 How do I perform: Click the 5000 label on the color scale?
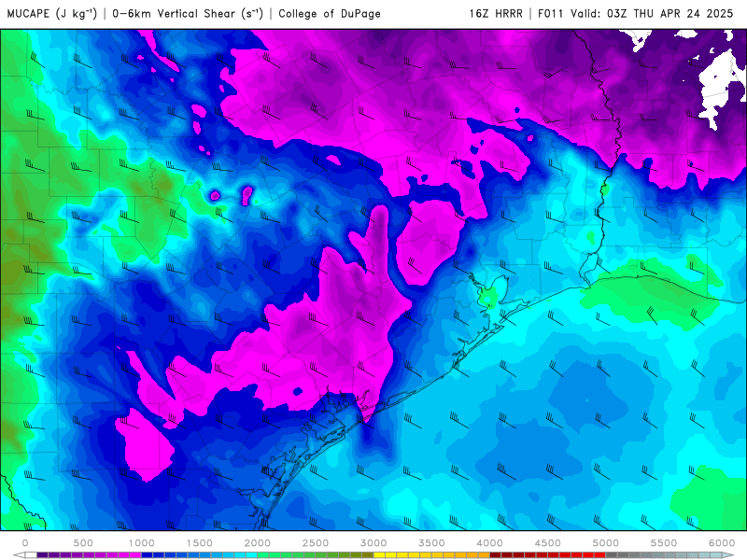pyautogui.click(x=605, y=543)
